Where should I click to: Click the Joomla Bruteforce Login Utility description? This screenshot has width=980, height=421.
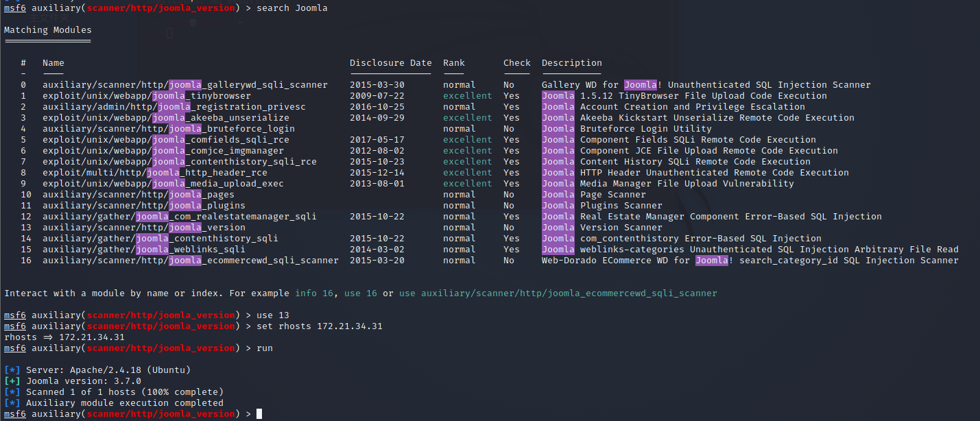(627, 129)
